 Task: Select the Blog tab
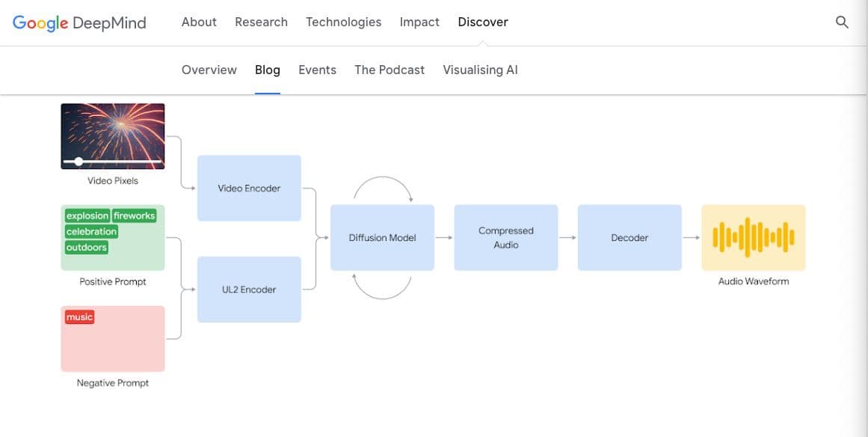pyautogui.click(x=268, y=70)
